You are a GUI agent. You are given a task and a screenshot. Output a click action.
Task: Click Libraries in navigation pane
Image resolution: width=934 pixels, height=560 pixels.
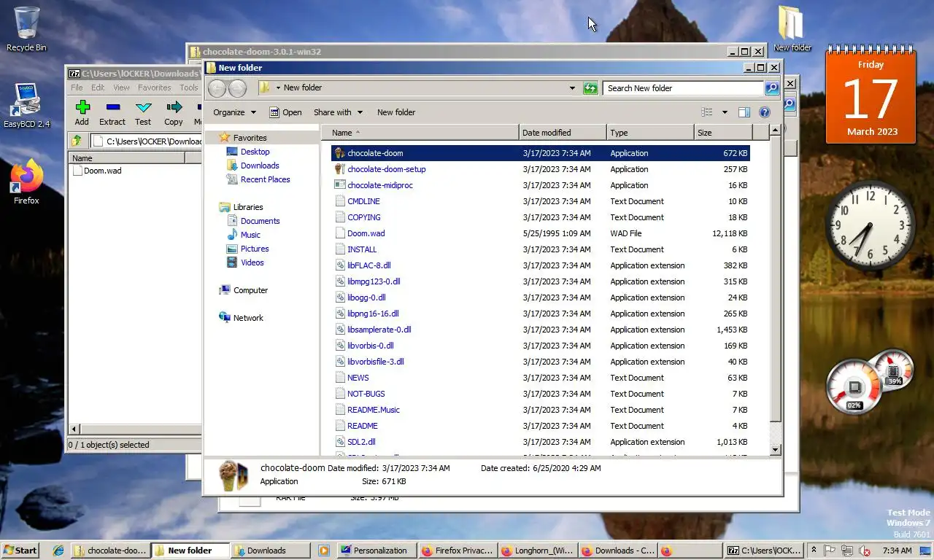248,207
